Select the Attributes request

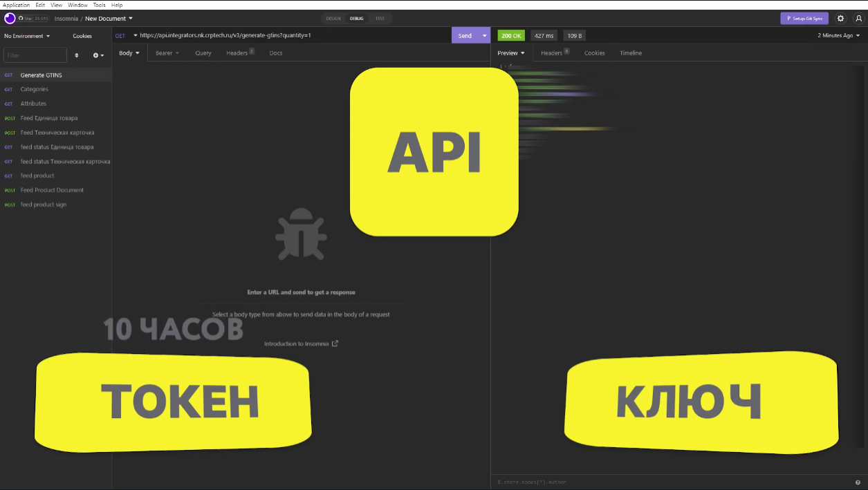[x=56, y=104]
